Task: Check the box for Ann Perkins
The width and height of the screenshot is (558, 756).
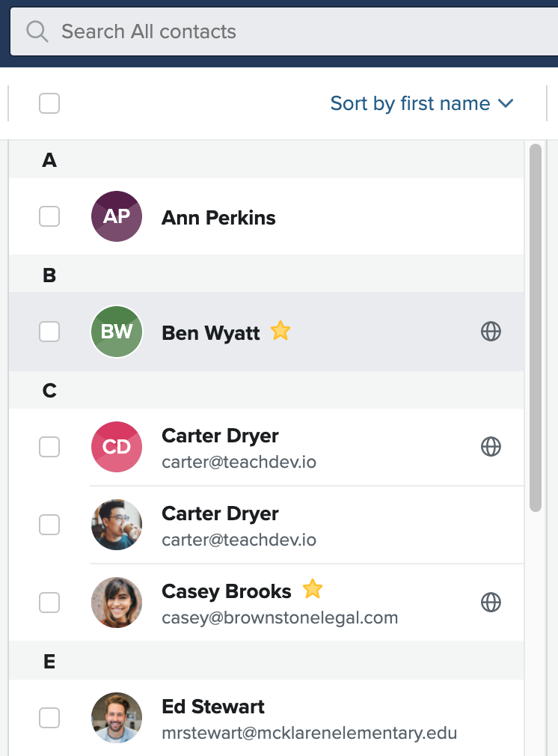Action: click(x=49, y=216)
